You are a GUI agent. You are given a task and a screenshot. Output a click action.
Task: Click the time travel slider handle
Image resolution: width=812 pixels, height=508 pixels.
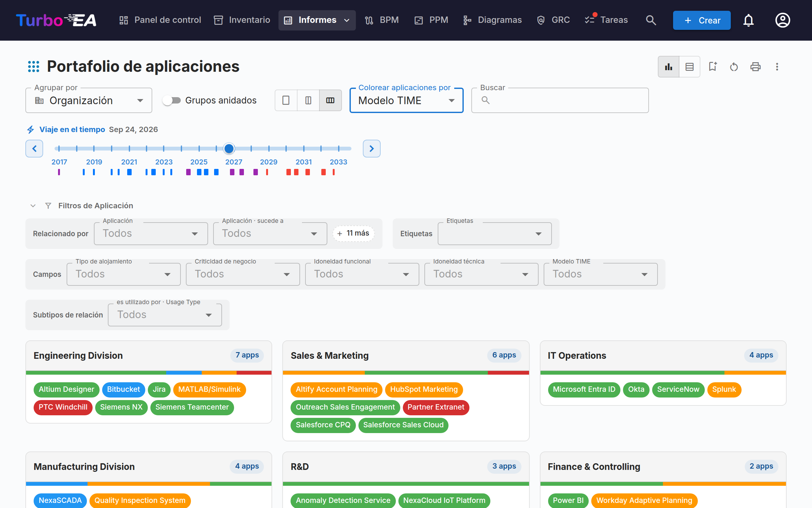(229, 149)
